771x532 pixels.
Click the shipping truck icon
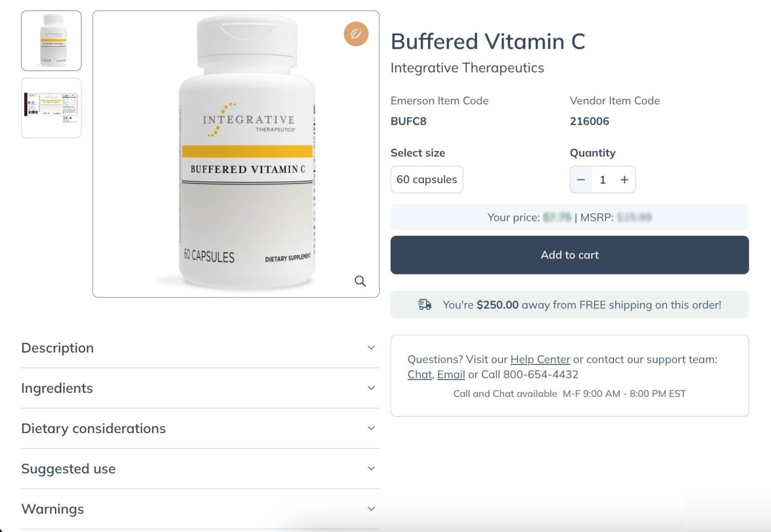tap(425, 305)
